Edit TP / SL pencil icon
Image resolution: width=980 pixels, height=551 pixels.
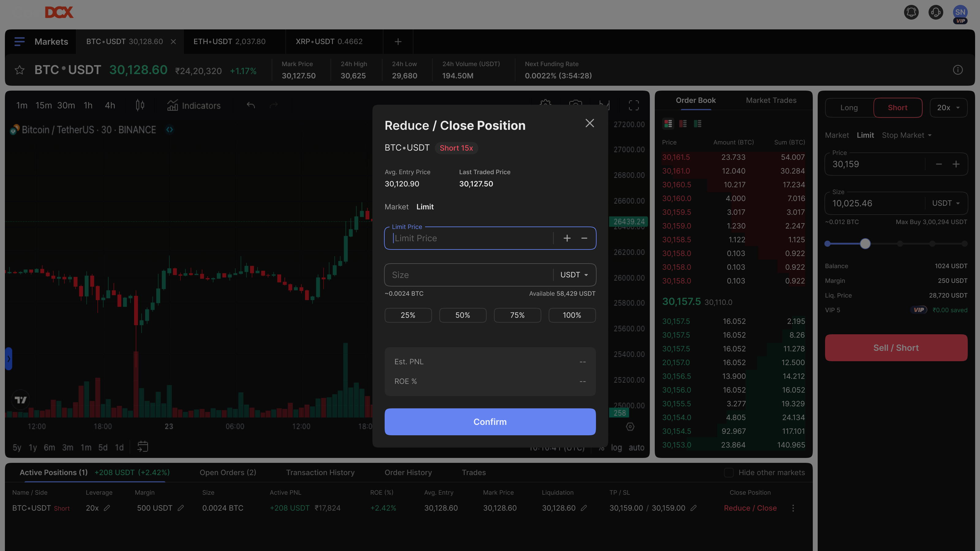point(694,508)
